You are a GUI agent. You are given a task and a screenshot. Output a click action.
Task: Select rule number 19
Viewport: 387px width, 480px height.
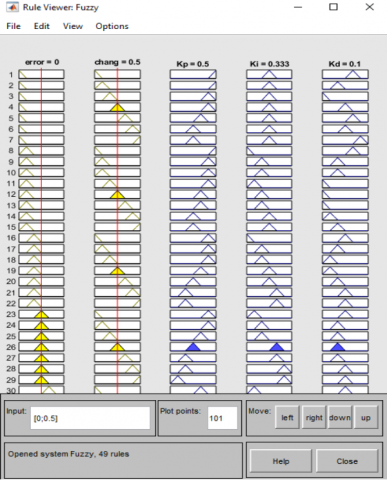tap(11, 270)
